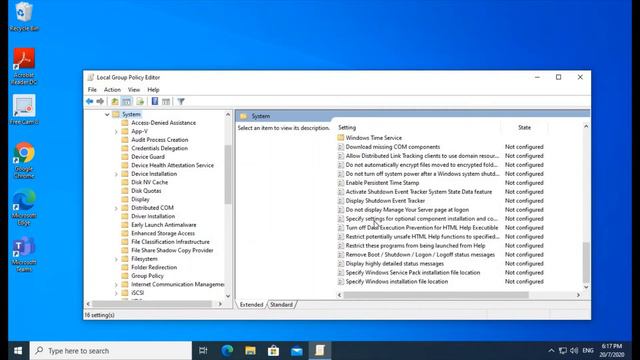The width and height of the screenshot is (640, 360).
Task: Open Acrobat Reader DC desktop icon
Action: 24,66
